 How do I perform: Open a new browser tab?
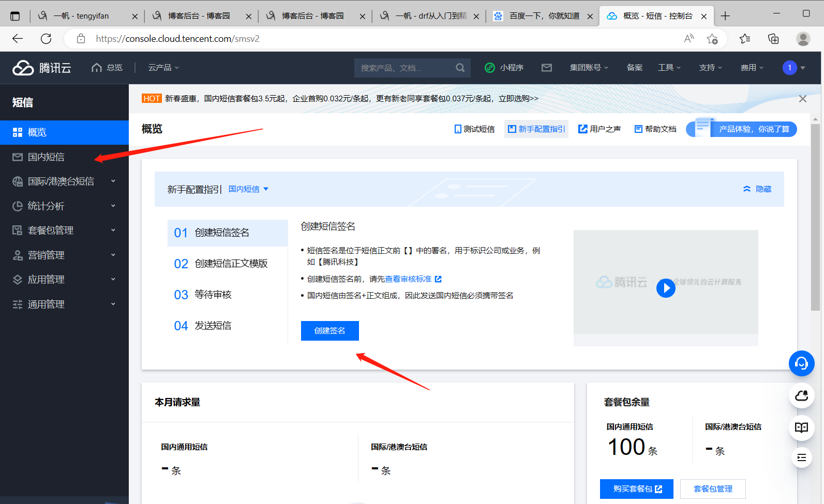click(x=725, y=16)
